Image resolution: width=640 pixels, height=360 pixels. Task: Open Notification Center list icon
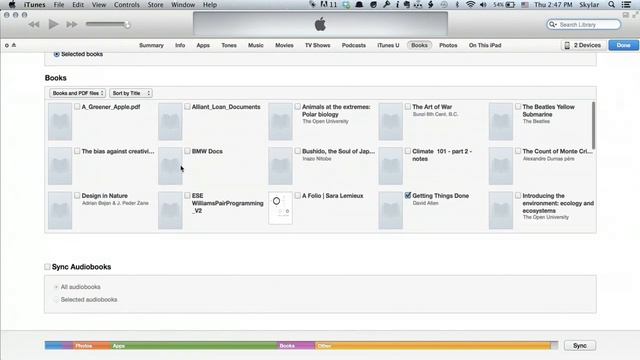click(626, 4)
